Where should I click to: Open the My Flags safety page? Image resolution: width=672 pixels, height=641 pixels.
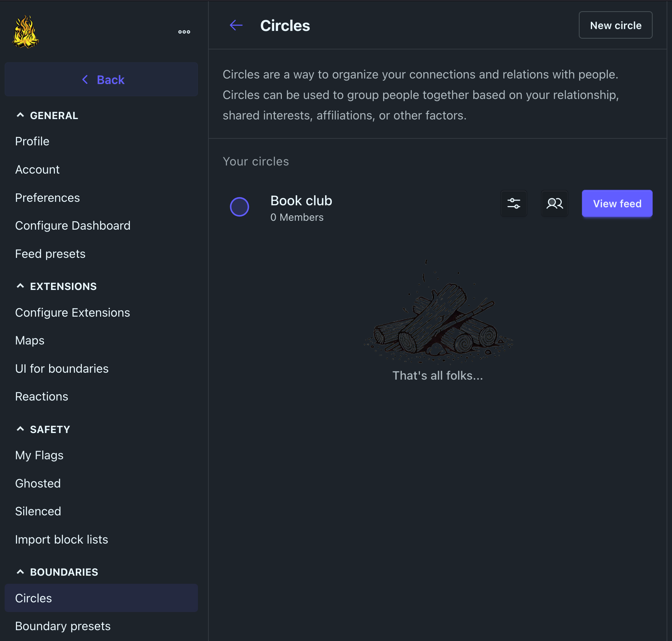(39, 455)
